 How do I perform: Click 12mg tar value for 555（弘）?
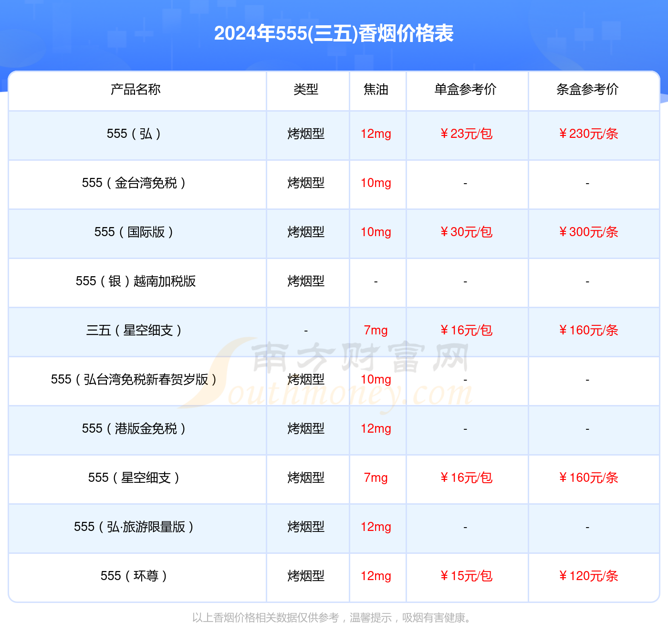pos(376,134)
